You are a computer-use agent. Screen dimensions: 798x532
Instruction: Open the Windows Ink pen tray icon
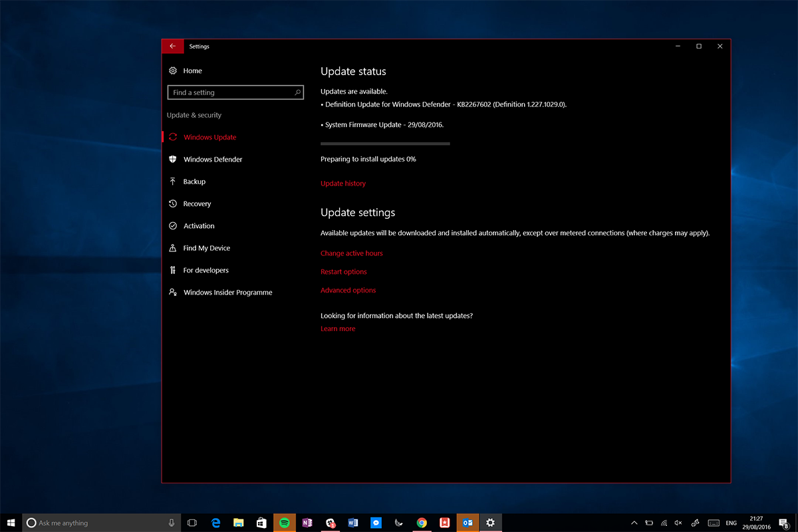click(x=696, y=523)
